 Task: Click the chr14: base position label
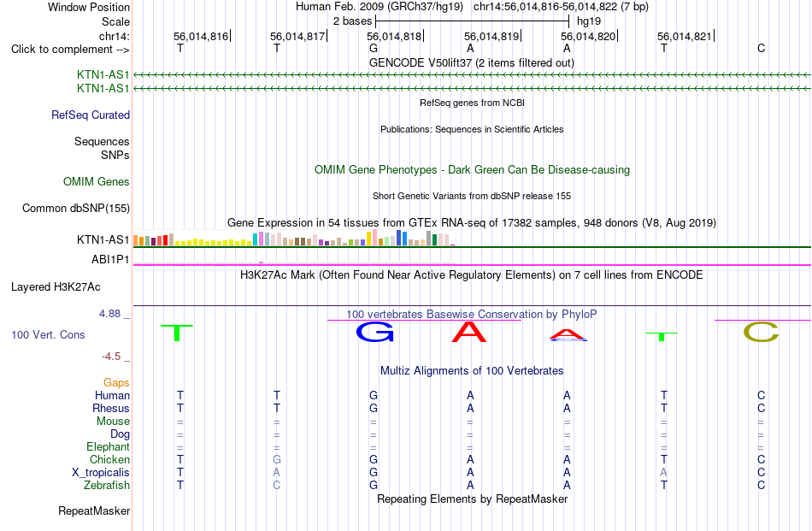pos(114,36)
